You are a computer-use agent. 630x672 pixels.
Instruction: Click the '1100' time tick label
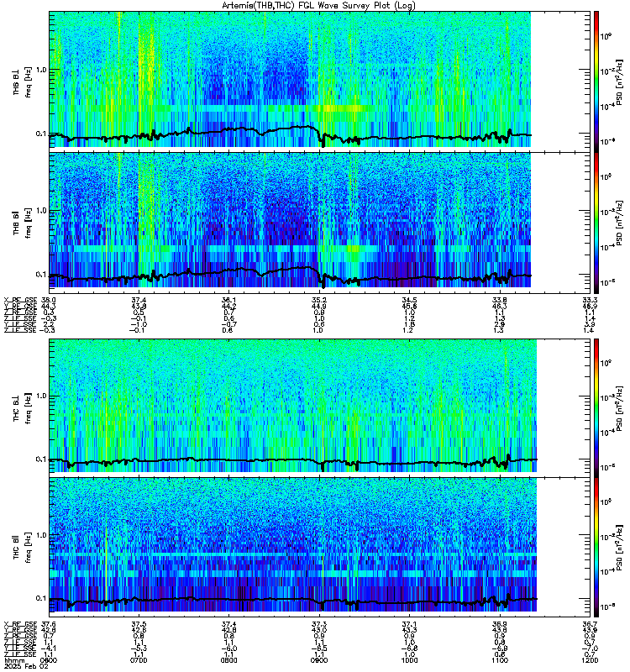click(500, 660)
